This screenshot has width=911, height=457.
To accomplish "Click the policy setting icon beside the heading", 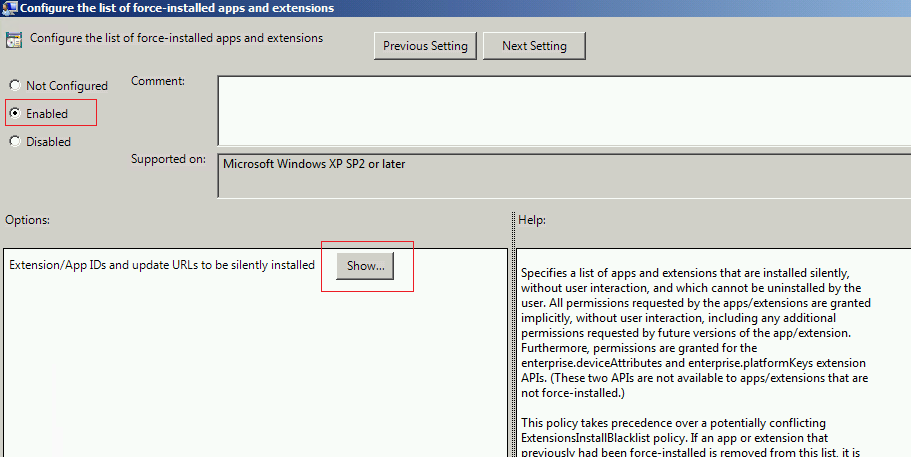I will (14, 41).
